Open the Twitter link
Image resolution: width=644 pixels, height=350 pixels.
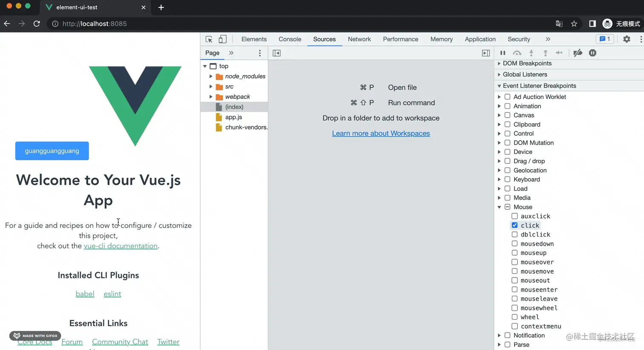pos(168,342)
